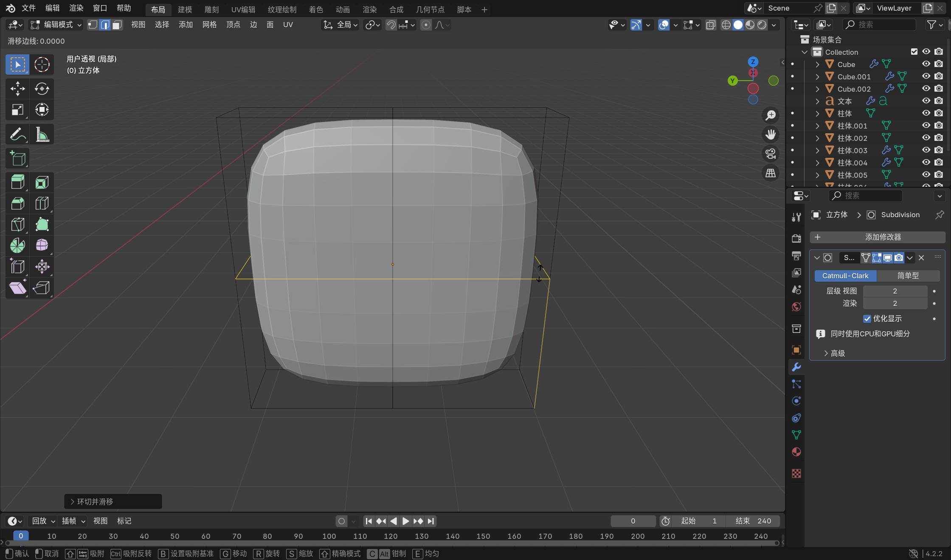
Task: Open the Material properties tab
Action: [796, 452]
